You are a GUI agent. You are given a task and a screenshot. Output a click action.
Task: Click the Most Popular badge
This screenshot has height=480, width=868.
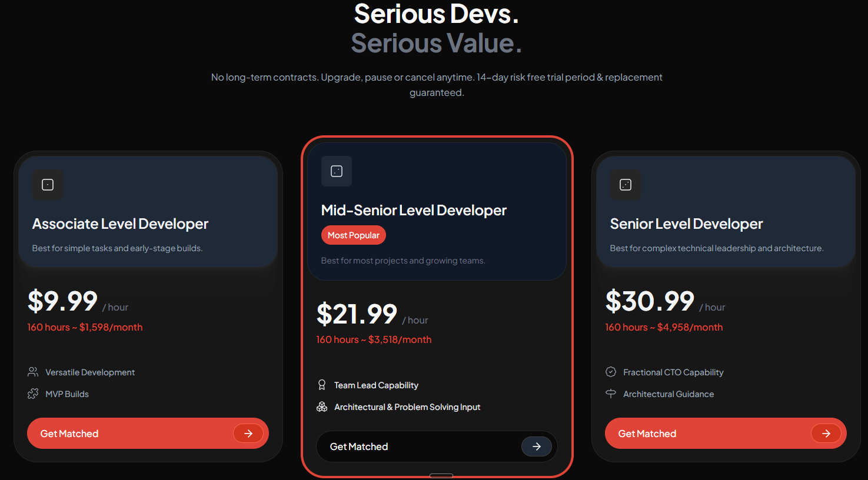point(354,235)
